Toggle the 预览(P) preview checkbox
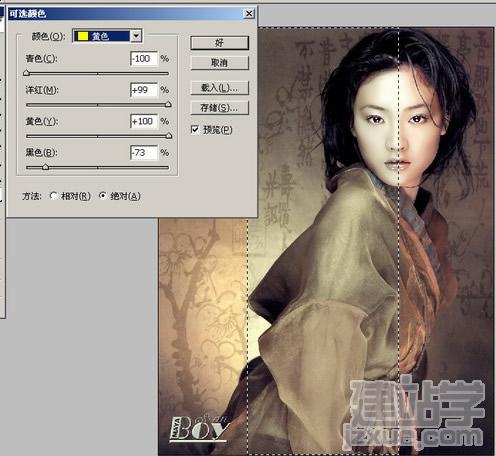 [195, 129]
